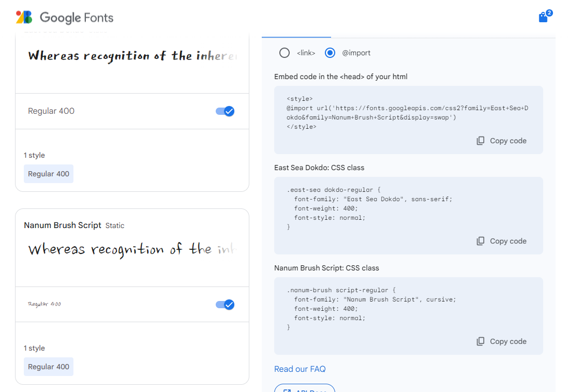Click the plain-text Regular 400 row label
Image resolution: width=568 pixels, height=392 pixels.
[51, 111]
